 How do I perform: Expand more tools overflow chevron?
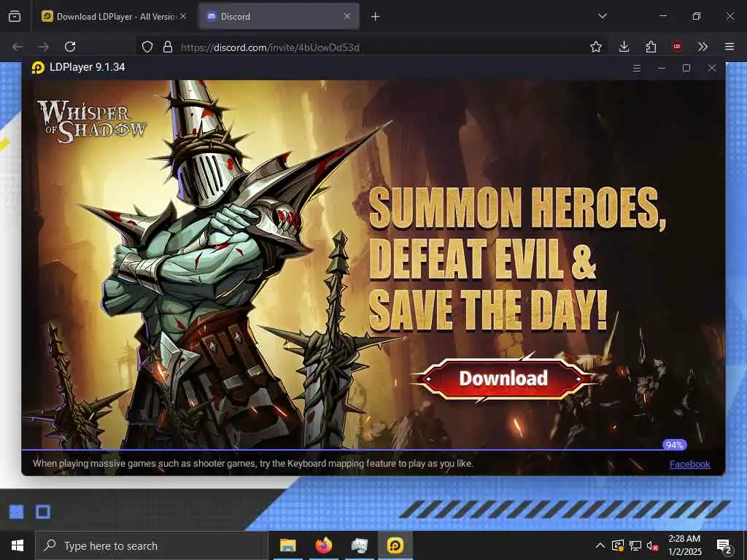(703, 47)
